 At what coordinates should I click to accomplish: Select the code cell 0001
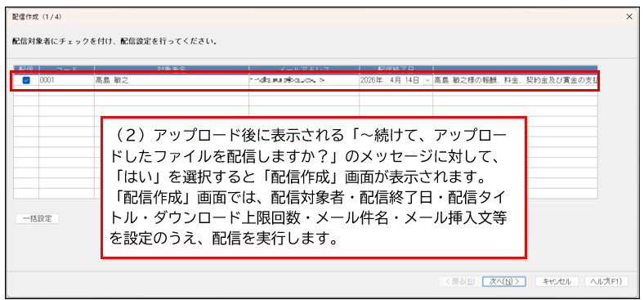click(66, 81)
